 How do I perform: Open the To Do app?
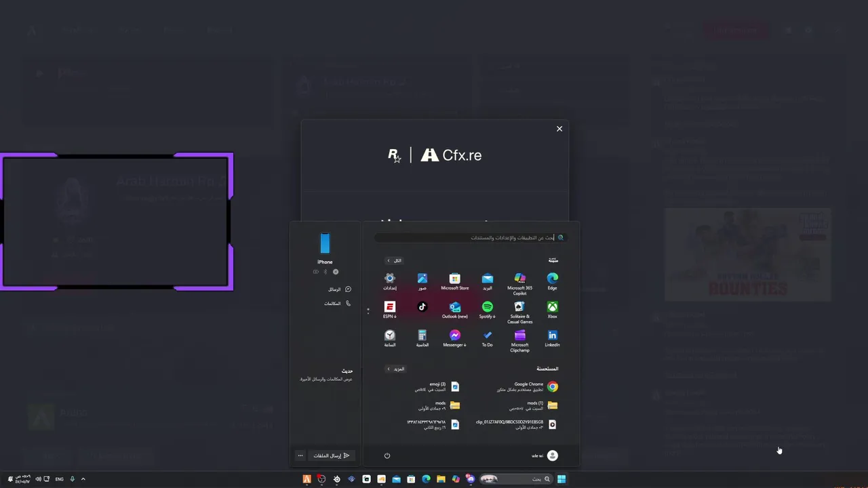click(x=487, y=338)
